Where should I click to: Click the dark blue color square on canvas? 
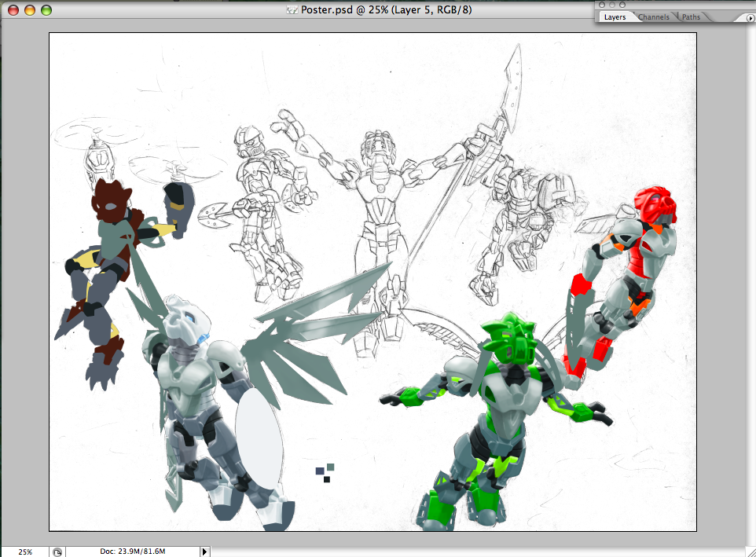coord(320,471)
